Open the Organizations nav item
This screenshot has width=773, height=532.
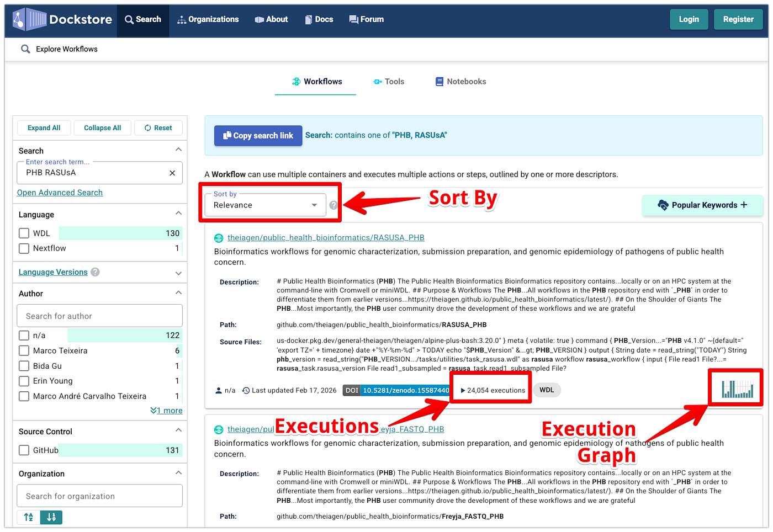point(208,19)
